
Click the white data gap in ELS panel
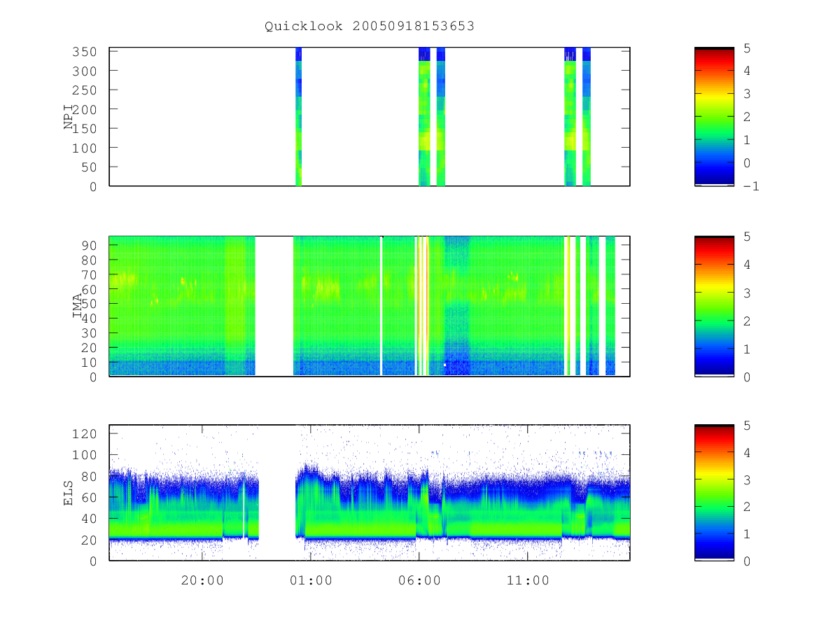pos(277,493)
